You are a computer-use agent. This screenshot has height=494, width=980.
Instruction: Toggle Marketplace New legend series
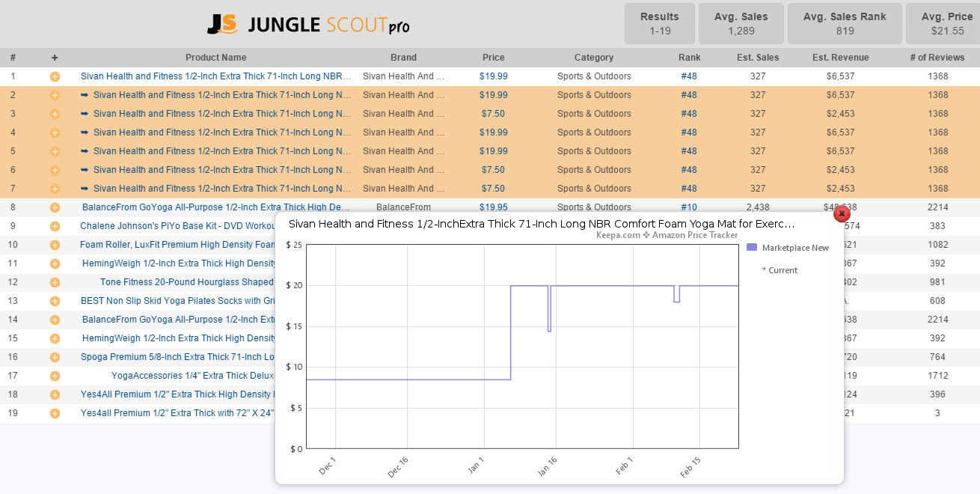click(794, 248)
